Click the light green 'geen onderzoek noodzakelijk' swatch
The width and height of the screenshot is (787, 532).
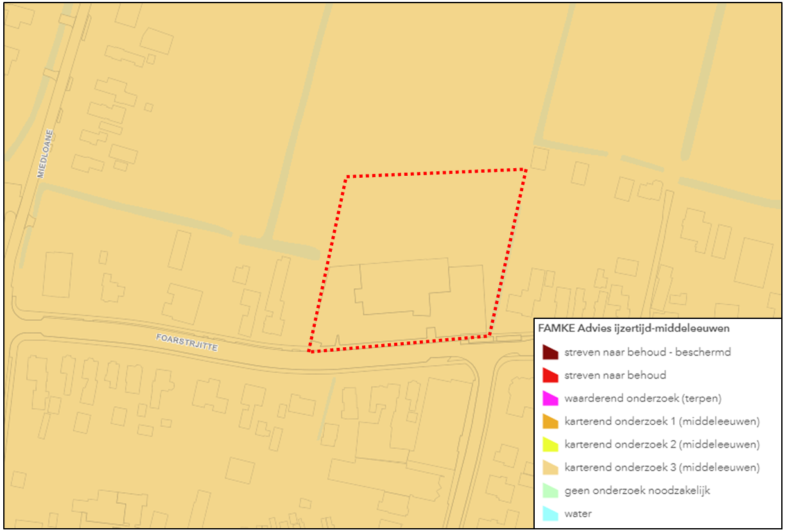pos(551,491)
